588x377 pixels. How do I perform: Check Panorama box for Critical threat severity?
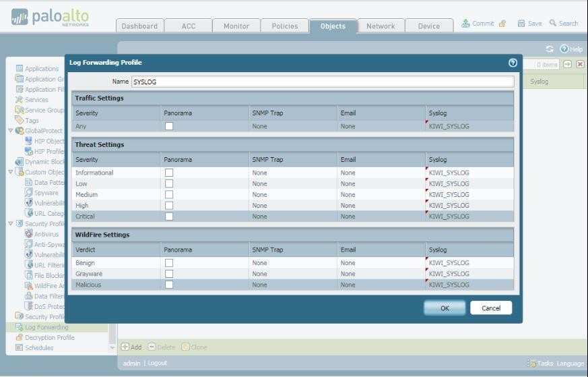coord(169,216)
